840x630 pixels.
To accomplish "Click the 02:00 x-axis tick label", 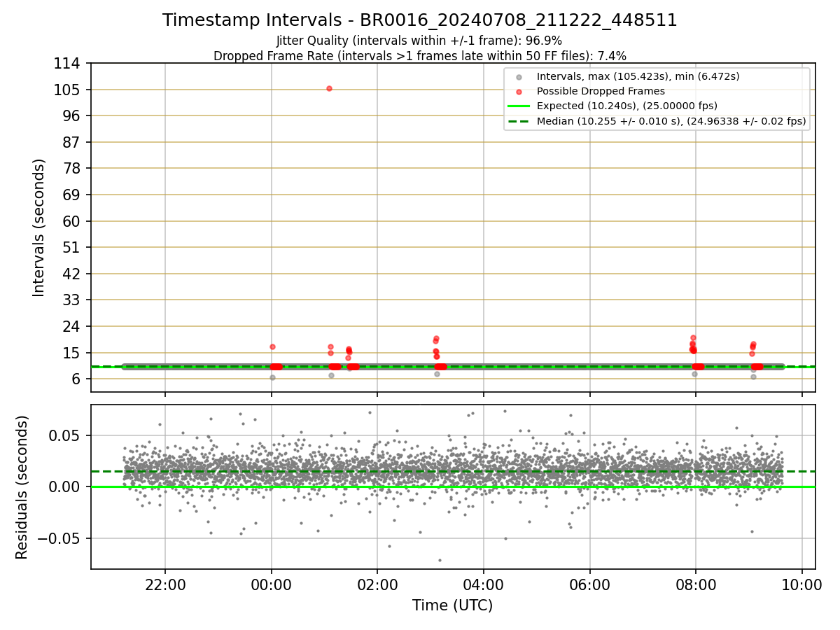I will [377, 584].
